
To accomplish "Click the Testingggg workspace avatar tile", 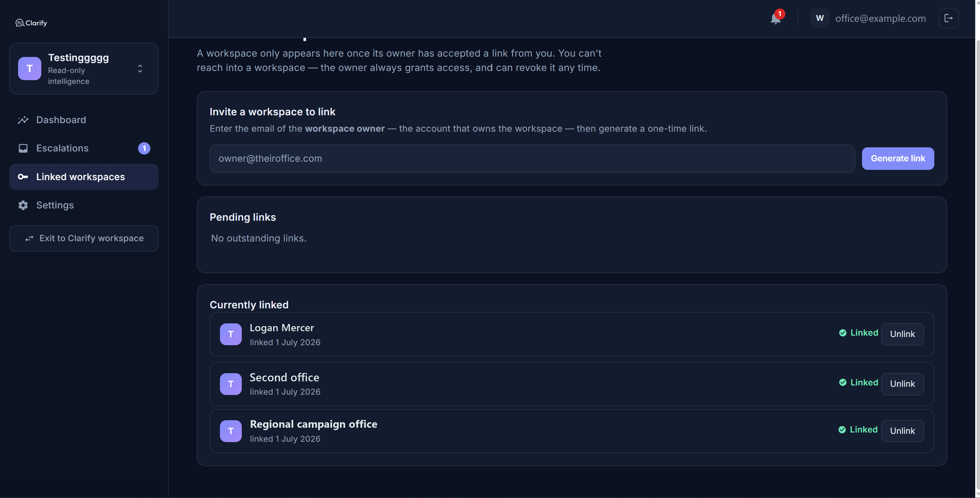I will pyautogui.click(x=30, y=69).
